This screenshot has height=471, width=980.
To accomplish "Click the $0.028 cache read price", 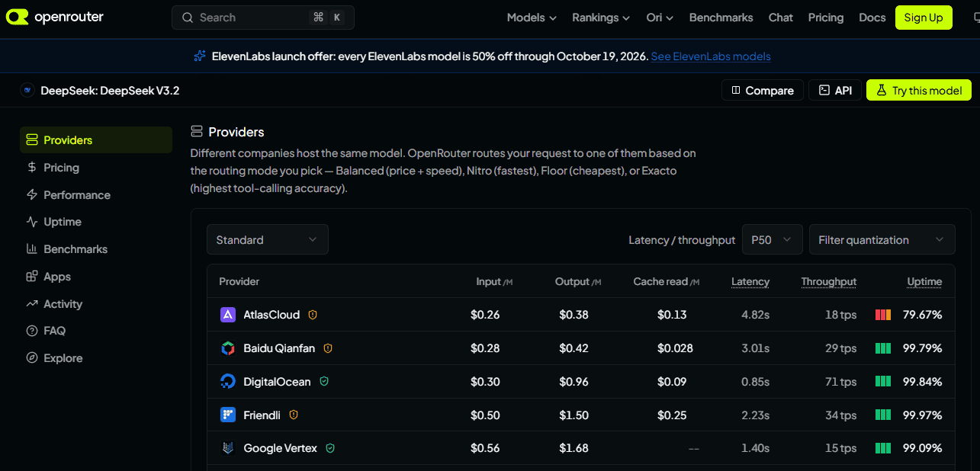I will pos(676,348).
